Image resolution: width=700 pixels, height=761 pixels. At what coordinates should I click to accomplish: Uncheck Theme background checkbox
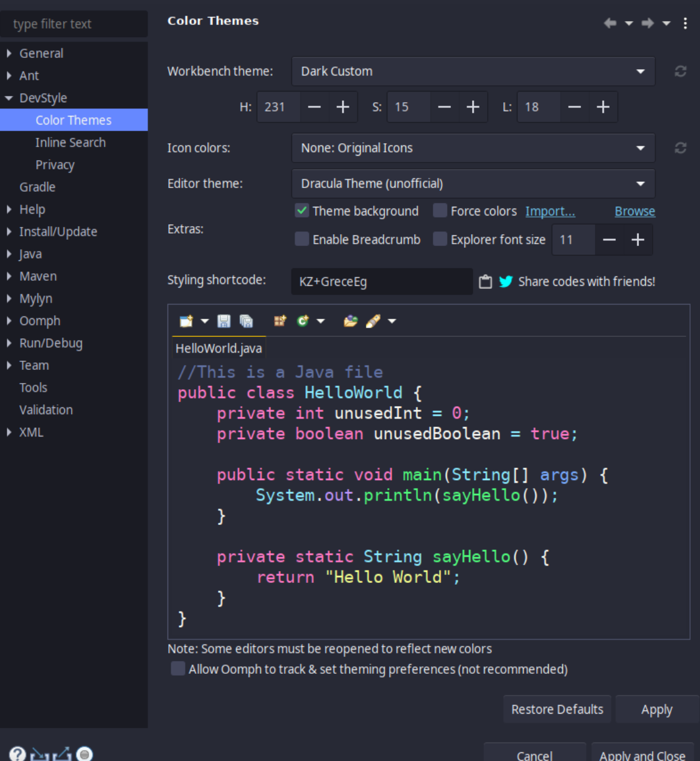pos(302,210)
